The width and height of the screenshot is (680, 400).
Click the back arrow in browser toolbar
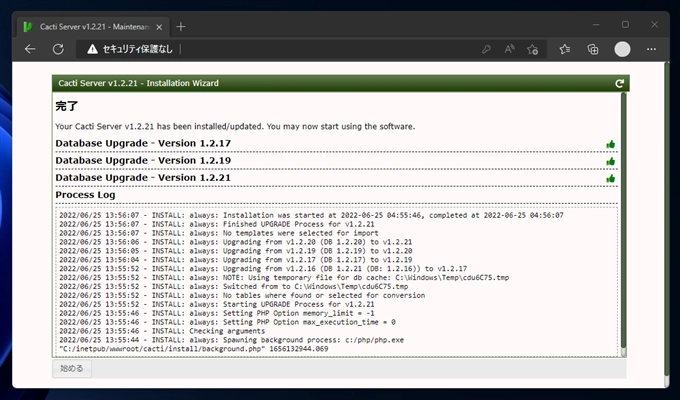[x=30, y=49]
